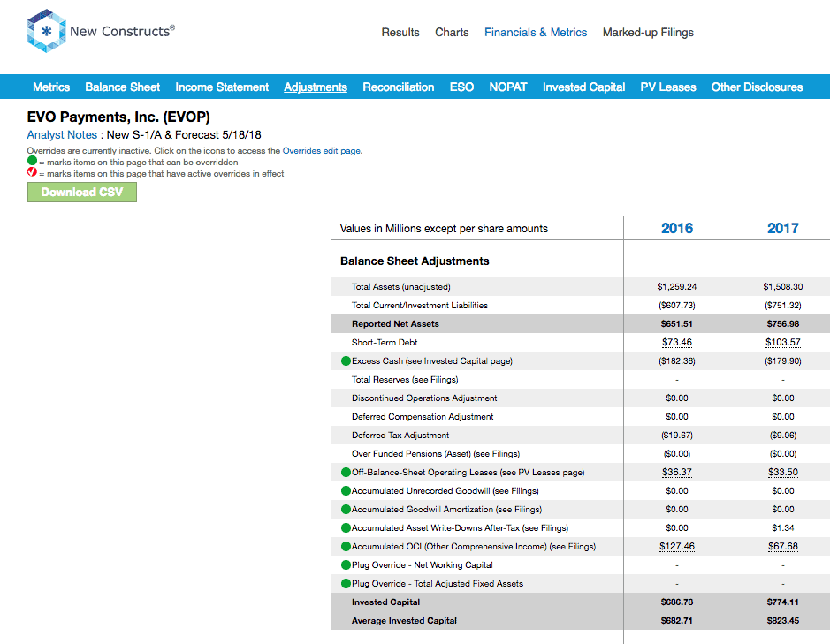Click 2016 Operating Leases value $36.37

[677, 472]
